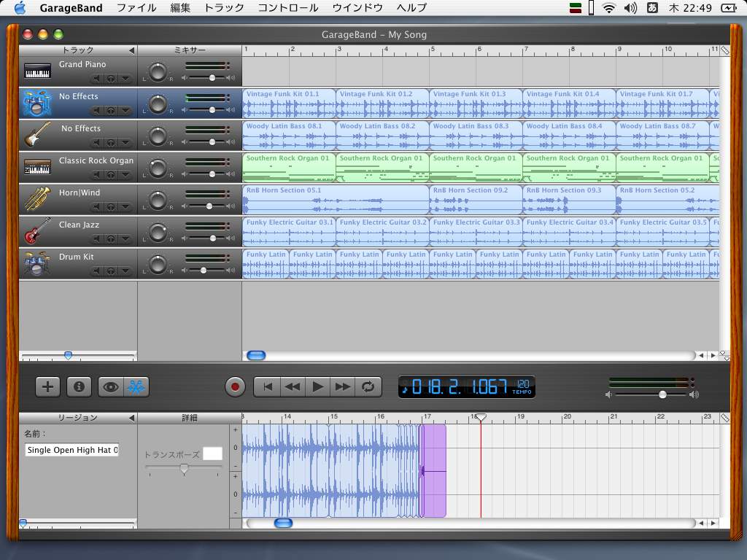Add a new track with plus button
This screenshot has height=560, width=747.
click(47, 387)
